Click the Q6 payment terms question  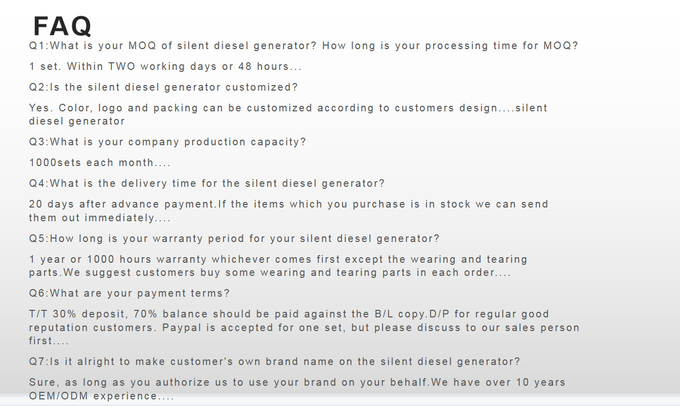129,293
